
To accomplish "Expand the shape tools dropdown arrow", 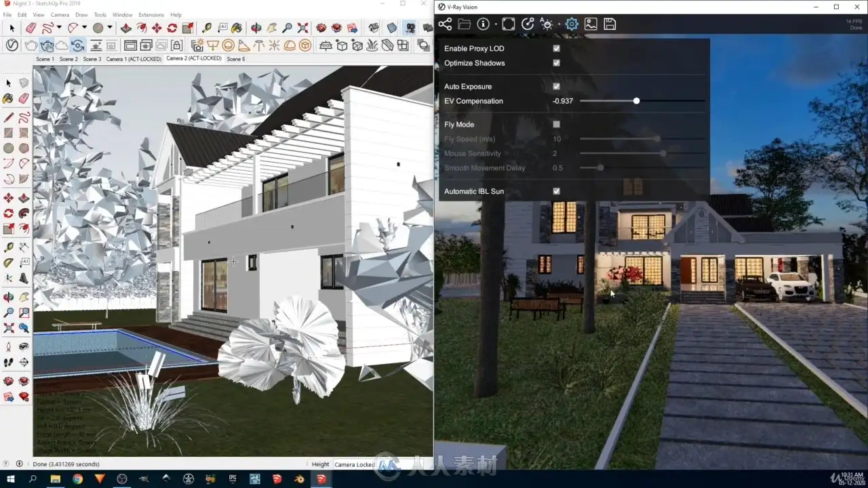I will tap(109, 28).
